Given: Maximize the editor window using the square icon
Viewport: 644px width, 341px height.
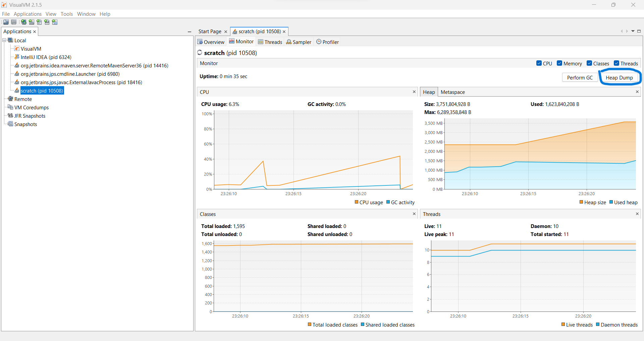Looking at the screenshot, I should (639, 31).
